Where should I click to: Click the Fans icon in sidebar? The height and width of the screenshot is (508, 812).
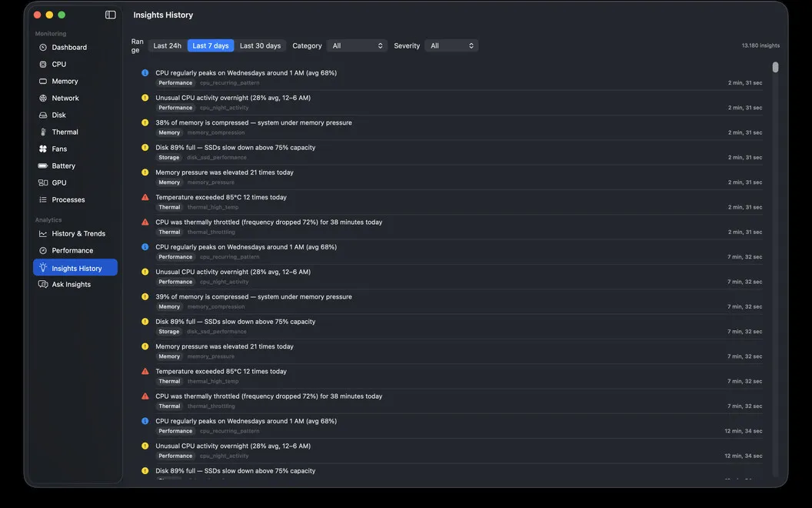point(43,149)
